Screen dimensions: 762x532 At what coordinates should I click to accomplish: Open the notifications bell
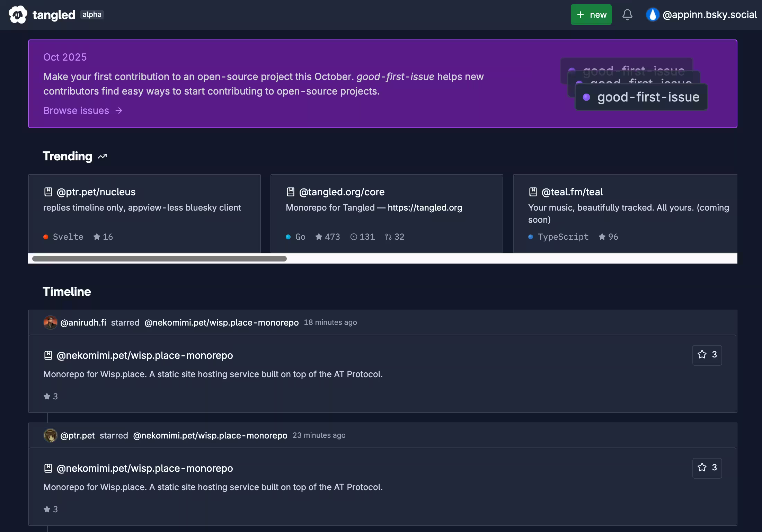[628, 15]
